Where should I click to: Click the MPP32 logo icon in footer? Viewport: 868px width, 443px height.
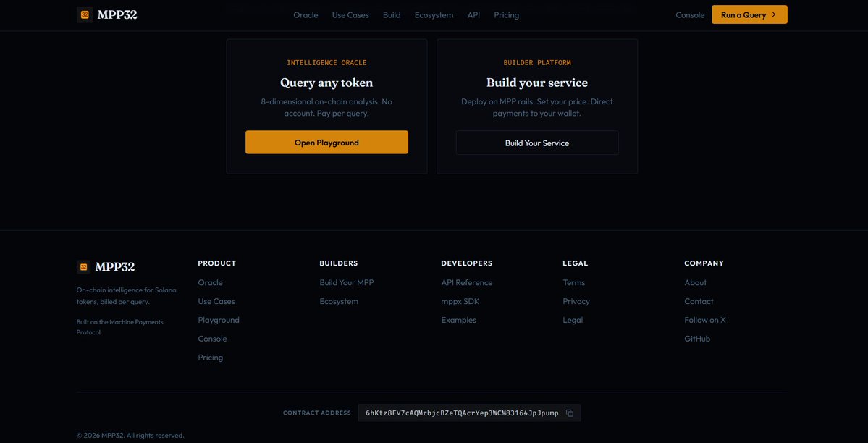pos(83,267)
